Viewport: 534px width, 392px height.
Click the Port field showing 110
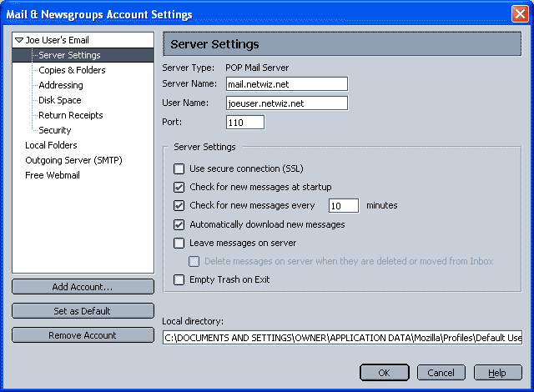click(x=245, y=123)
